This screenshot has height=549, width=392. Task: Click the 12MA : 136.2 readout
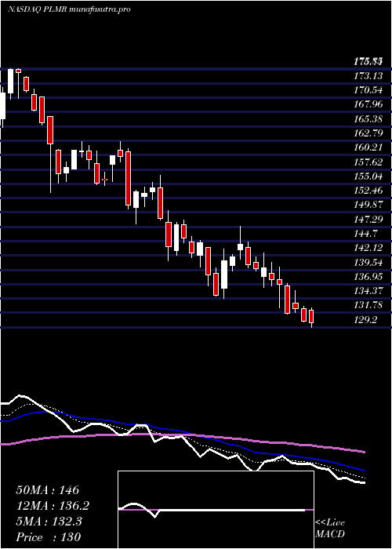[53, 506]
